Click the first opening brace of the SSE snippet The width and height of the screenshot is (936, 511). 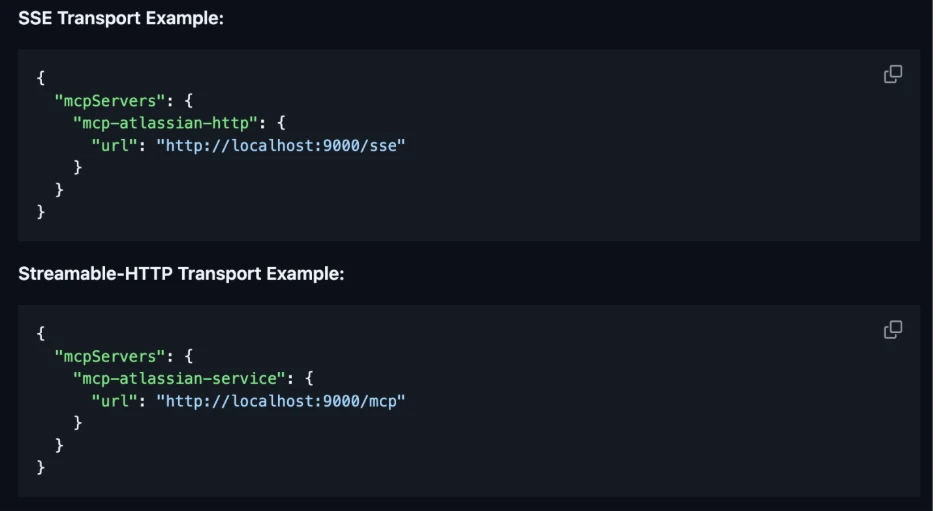coord(41,78)
